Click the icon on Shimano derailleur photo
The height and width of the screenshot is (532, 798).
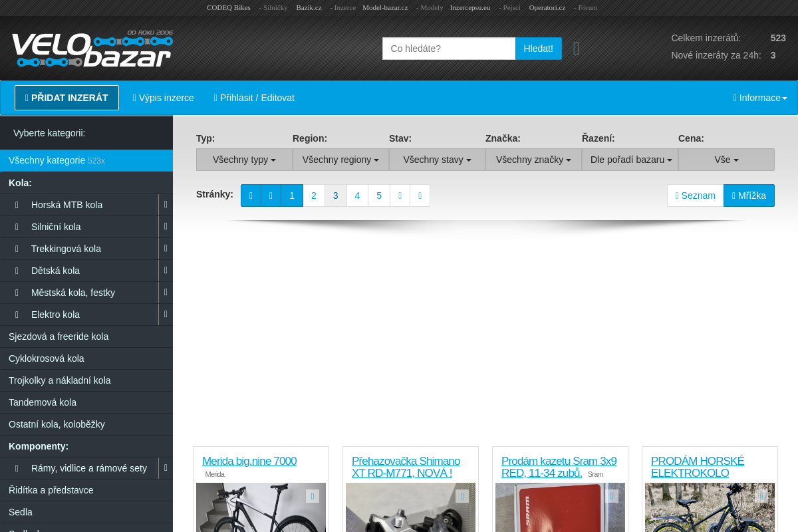tap(462, 496)
